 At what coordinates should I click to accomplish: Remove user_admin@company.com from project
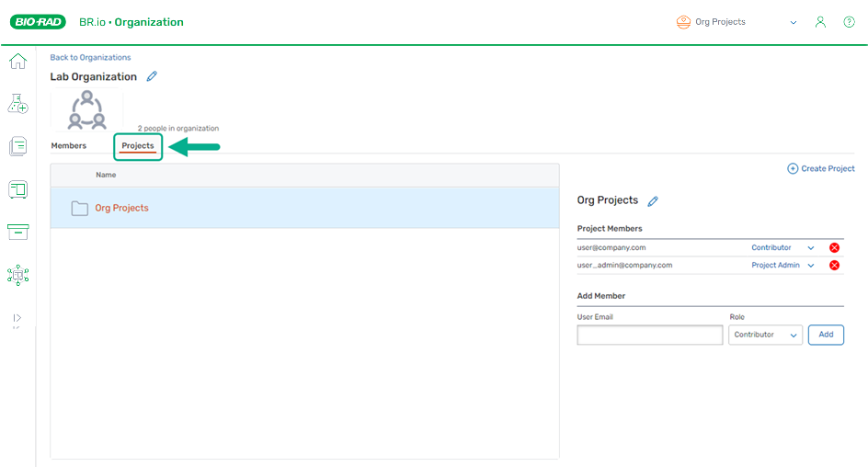click(834, 266)
